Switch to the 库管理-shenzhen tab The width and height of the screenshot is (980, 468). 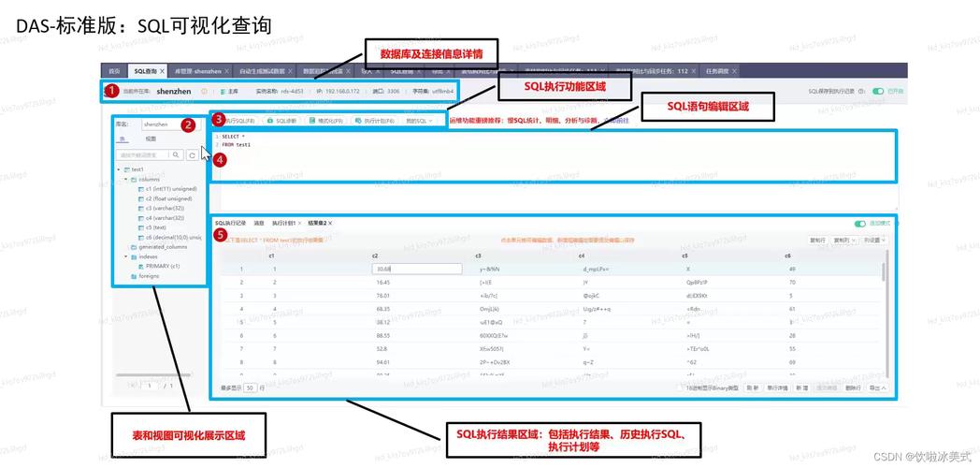point(197,71)
